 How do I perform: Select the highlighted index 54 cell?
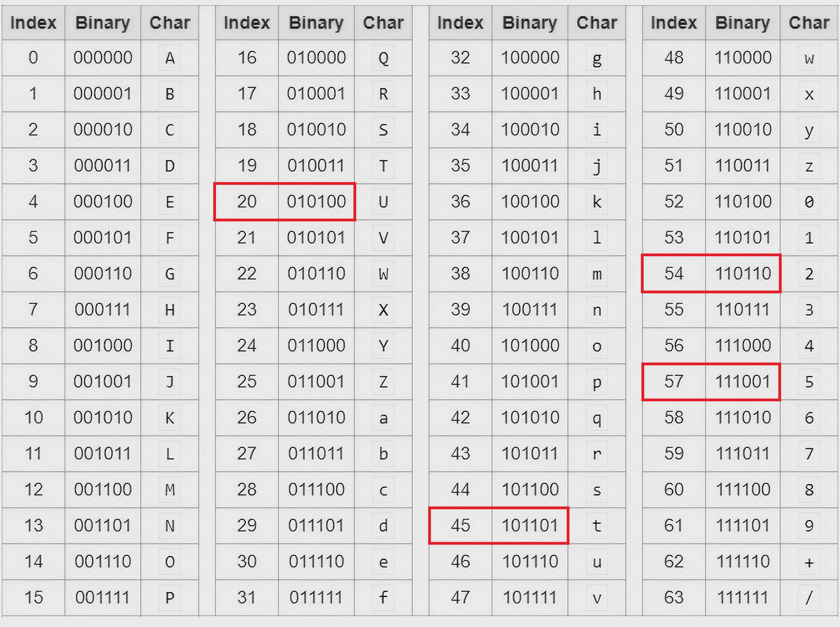[674, 274]
